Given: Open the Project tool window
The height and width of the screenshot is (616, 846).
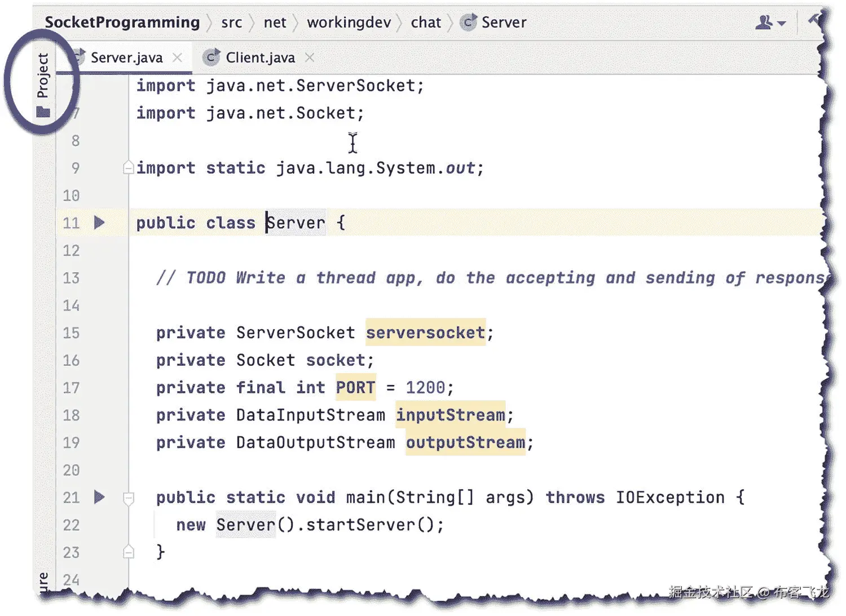Looking at the screenshot, I should click(x=43, y=85).
